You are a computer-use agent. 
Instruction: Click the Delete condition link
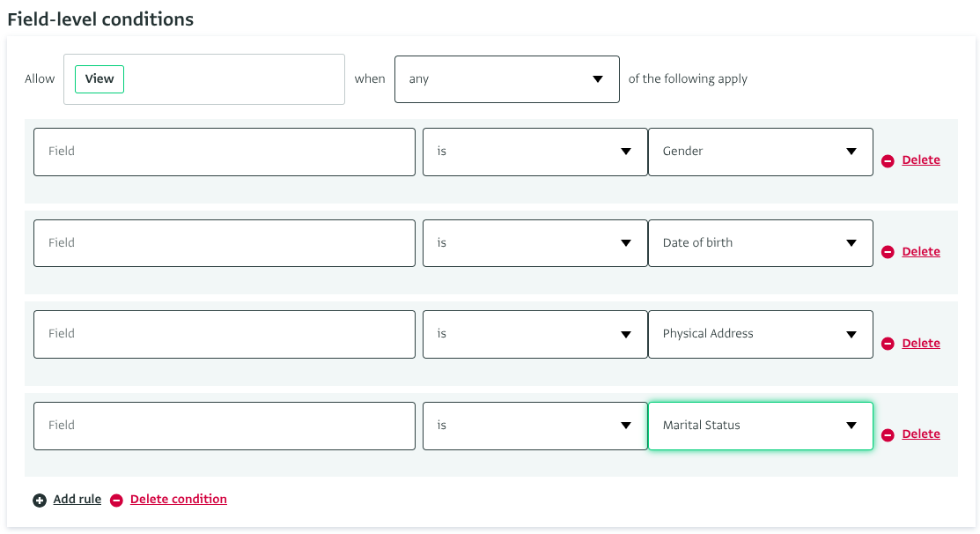point(179,500)
